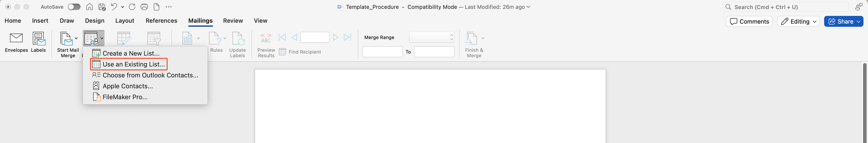Click the Undo arrow icon
Screen dimensions: 868x143
coord(114,7)
